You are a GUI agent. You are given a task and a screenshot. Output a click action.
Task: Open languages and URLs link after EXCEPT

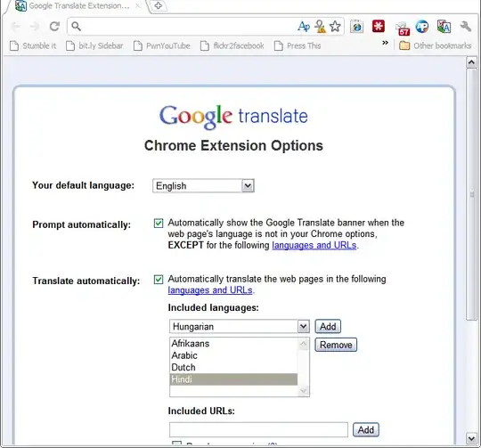pos(314,245)
